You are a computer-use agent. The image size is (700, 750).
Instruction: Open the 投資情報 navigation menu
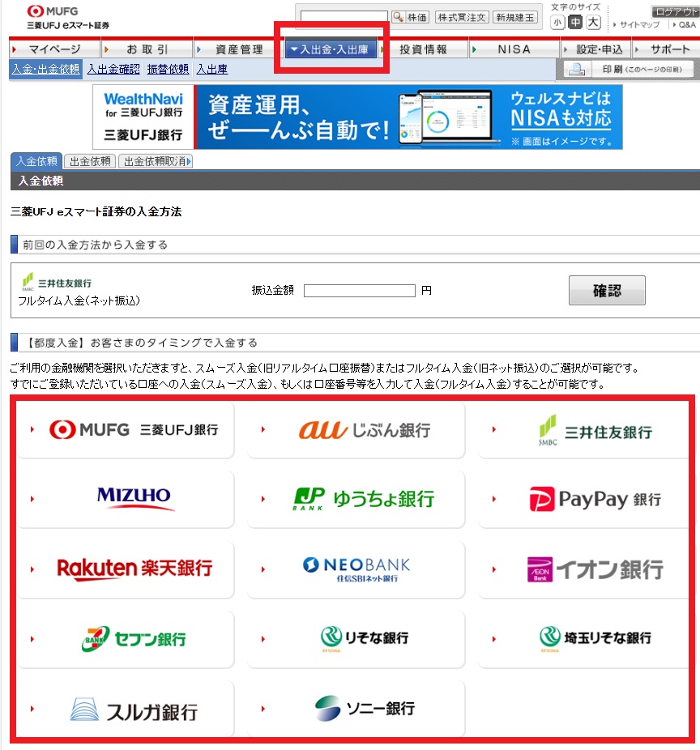pos(423,49)
